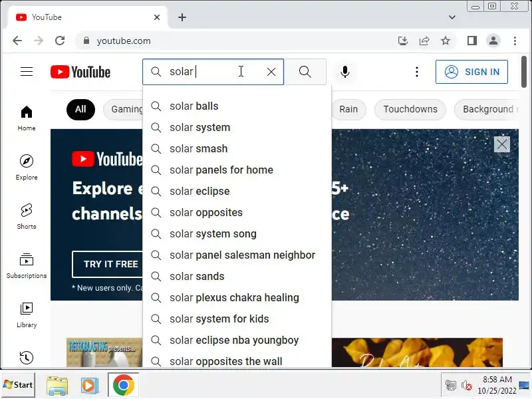532x399 pixels.
Task: Open YouTube settings three-dot menu
Action: point(417,72)
